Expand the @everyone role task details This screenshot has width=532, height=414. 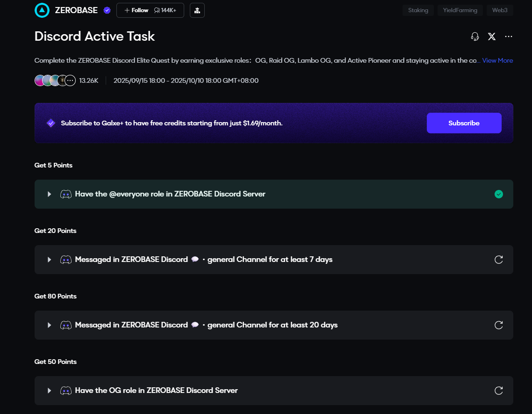(49, 194)
